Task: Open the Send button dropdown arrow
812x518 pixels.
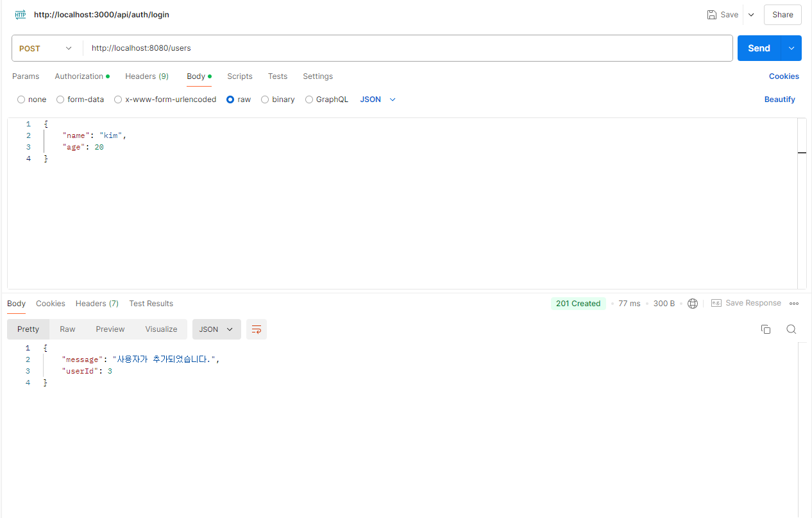Action: [x=791, y=48]
